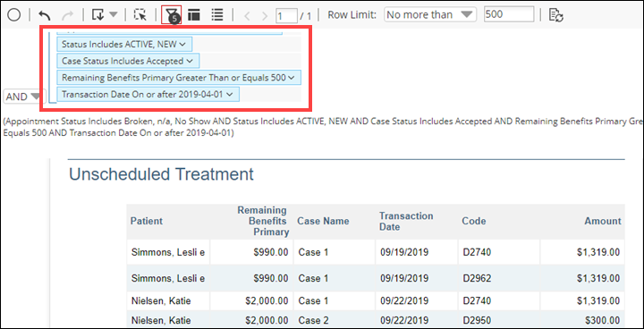Go to the previous page arrow

(x=247, y=16)
